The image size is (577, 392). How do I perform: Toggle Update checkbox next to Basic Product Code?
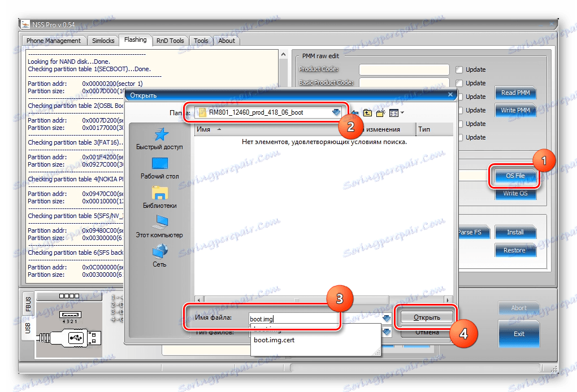pos(459,83)
